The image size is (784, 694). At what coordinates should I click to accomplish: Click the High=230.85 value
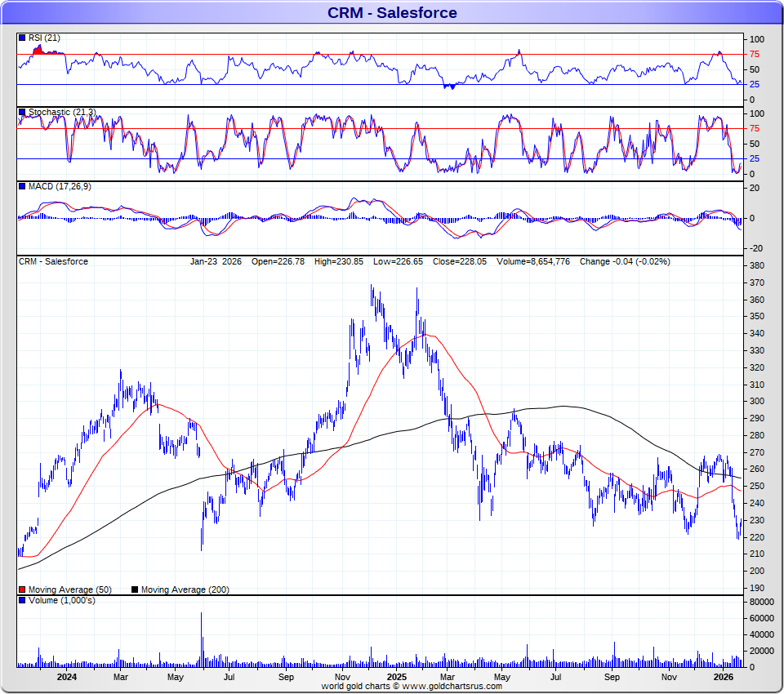tap(338, 261)
